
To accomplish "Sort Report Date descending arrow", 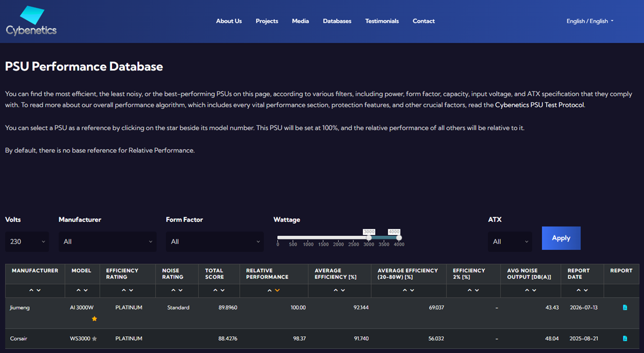I will [586, 290].
